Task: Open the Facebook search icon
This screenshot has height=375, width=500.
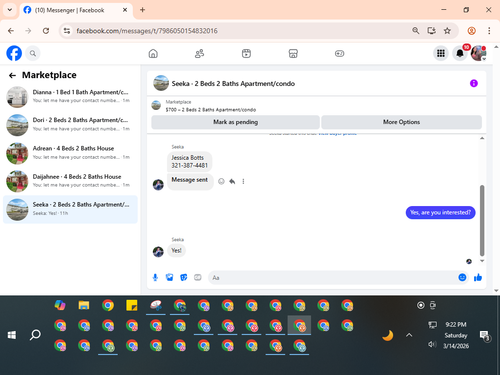Action: click(x=33, y=53)
